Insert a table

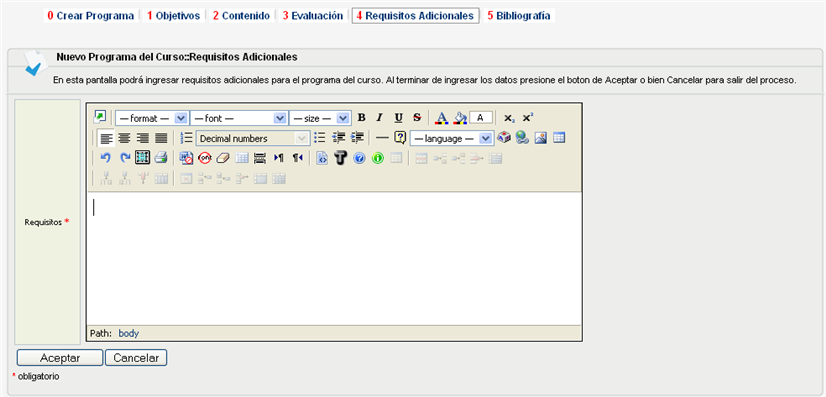click(559, 138)
